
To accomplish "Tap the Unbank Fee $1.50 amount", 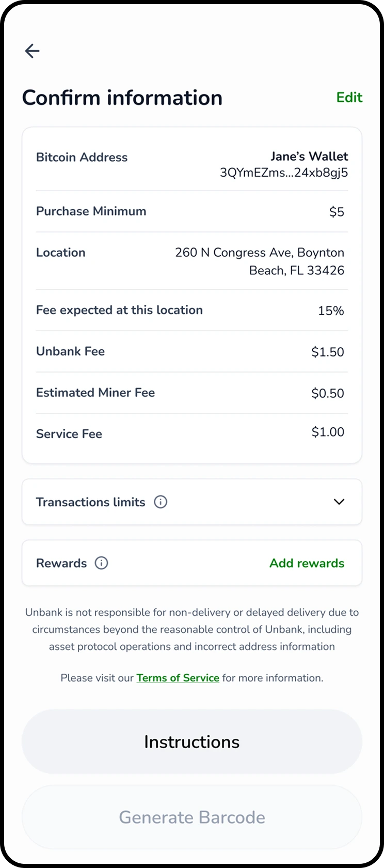I will (x=327, y=352).
